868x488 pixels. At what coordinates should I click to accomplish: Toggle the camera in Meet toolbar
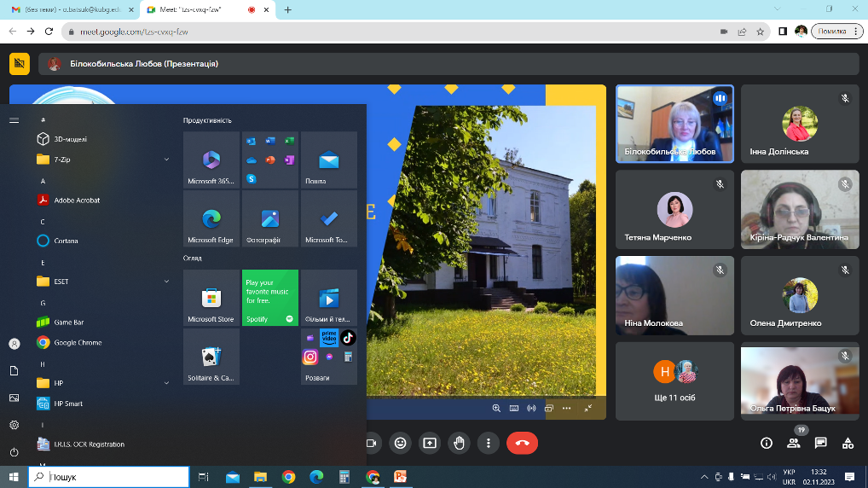pos(372,443)
